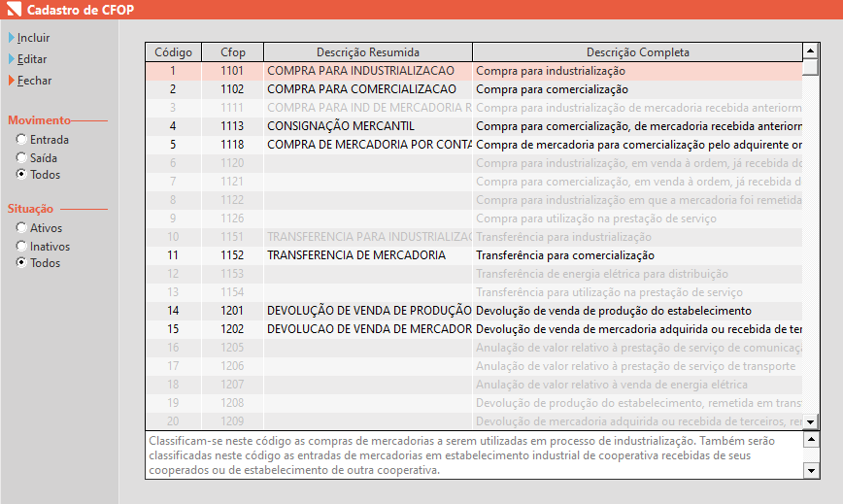Sort by the Código column header
Screen dimensions: 843x504
pos(173,52)
